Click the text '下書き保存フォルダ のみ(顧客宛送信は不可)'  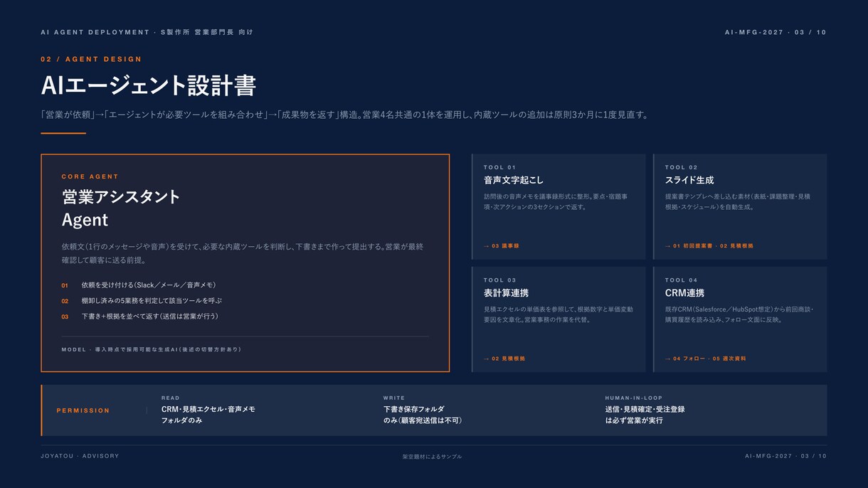(x=423, y=415)
